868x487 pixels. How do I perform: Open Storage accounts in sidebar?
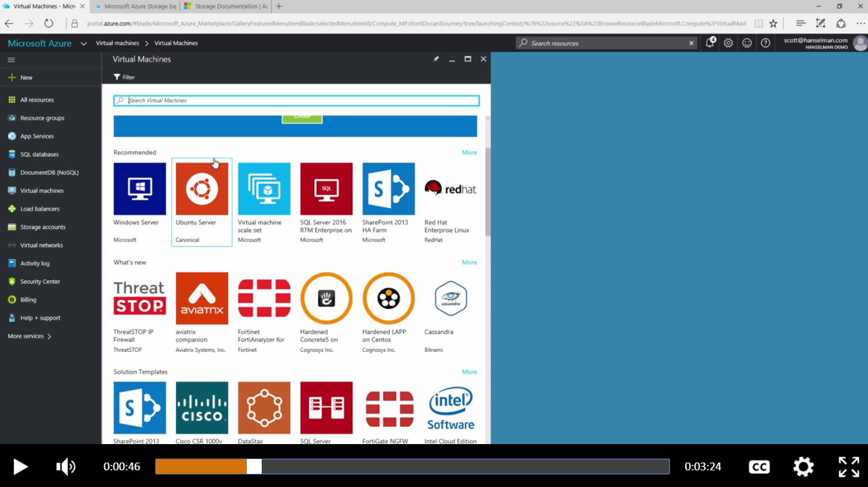click(43, 227)
